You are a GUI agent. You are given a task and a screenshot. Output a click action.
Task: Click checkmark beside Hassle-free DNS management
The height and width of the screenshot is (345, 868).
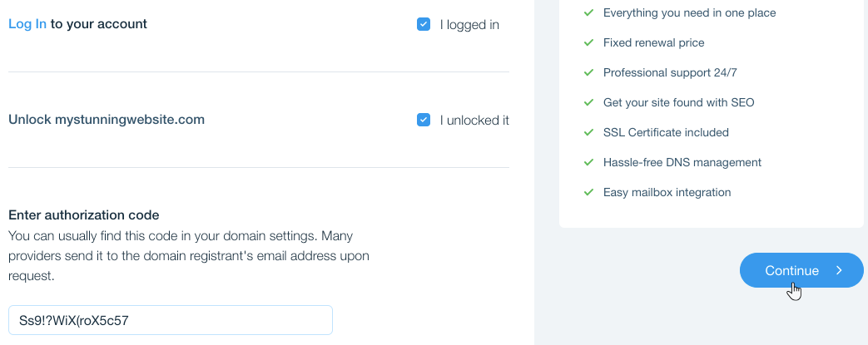588,163
